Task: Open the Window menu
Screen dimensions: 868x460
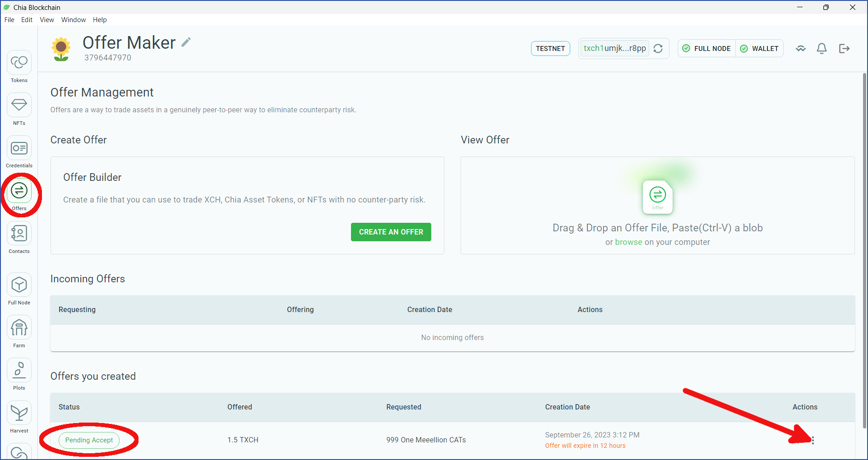Action: [x=74, y=20]
